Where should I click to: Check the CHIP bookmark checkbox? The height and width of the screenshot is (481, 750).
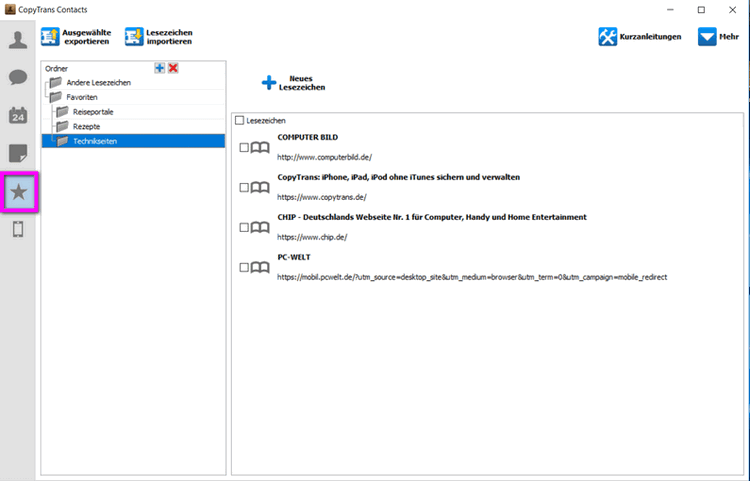[244, 228]
